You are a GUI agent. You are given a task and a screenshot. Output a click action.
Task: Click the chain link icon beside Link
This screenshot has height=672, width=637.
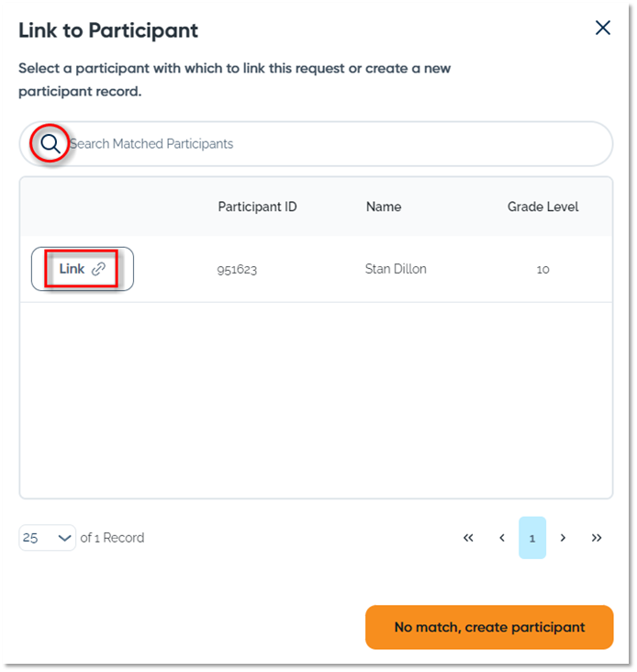coord(98,269)
